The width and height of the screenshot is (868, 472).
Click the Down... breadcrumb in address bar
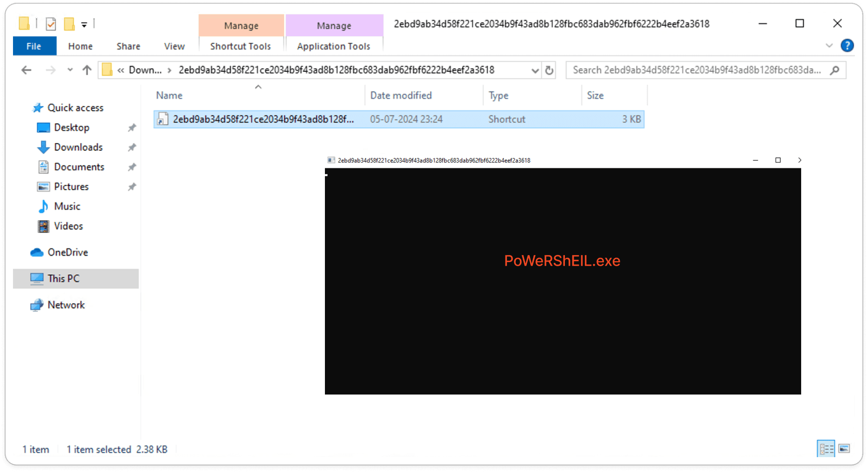[x=145, y=70]
